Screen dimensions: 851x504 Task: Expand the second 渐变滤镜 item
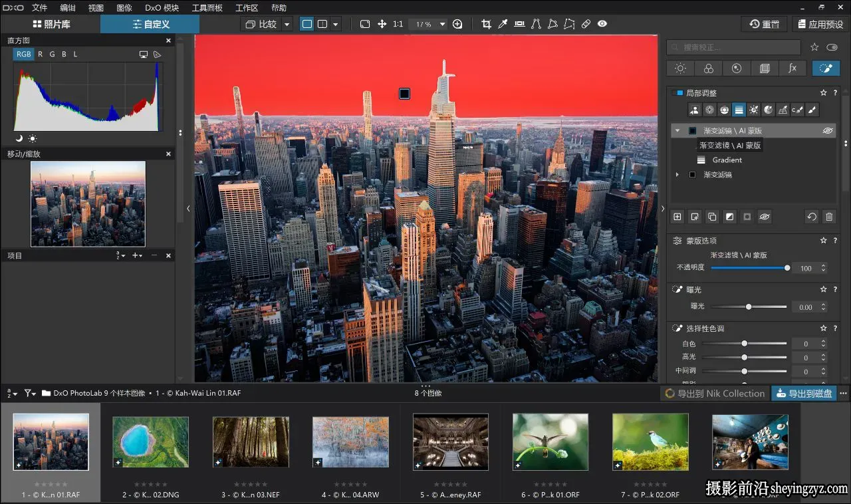coord(677,175)
